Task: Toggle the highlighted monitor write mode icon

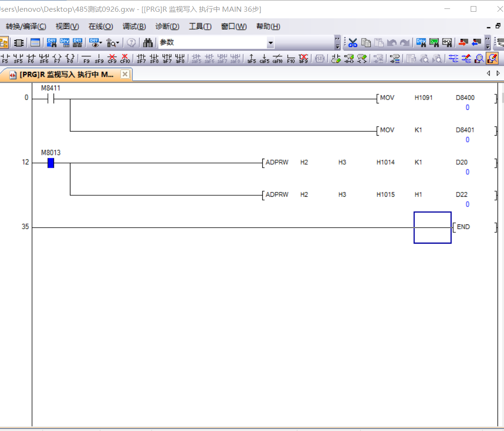Action: [x=492, y=58]
